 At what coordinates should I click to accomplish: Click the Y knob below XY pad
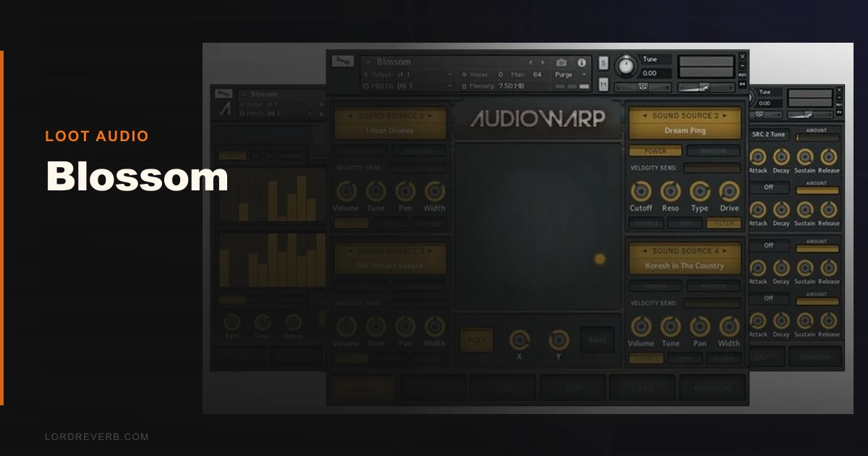click(x=558, y=339)
